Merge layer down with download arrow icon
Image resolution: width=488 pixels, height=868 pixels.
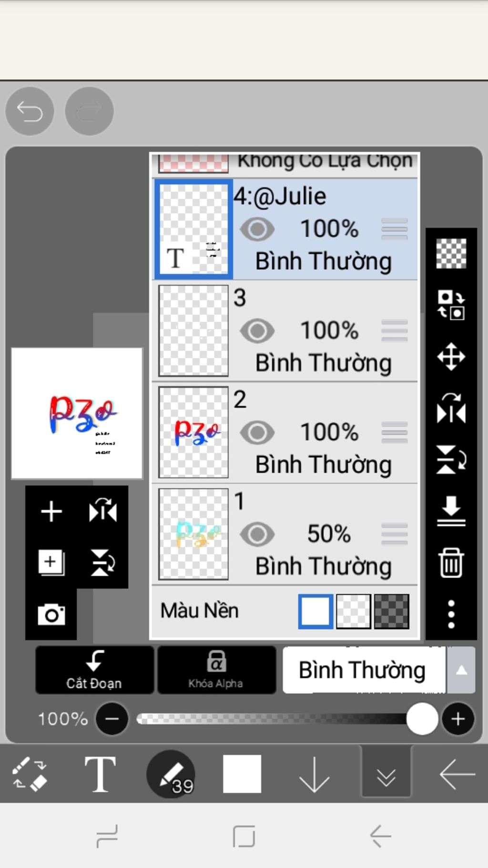point(451,511)
